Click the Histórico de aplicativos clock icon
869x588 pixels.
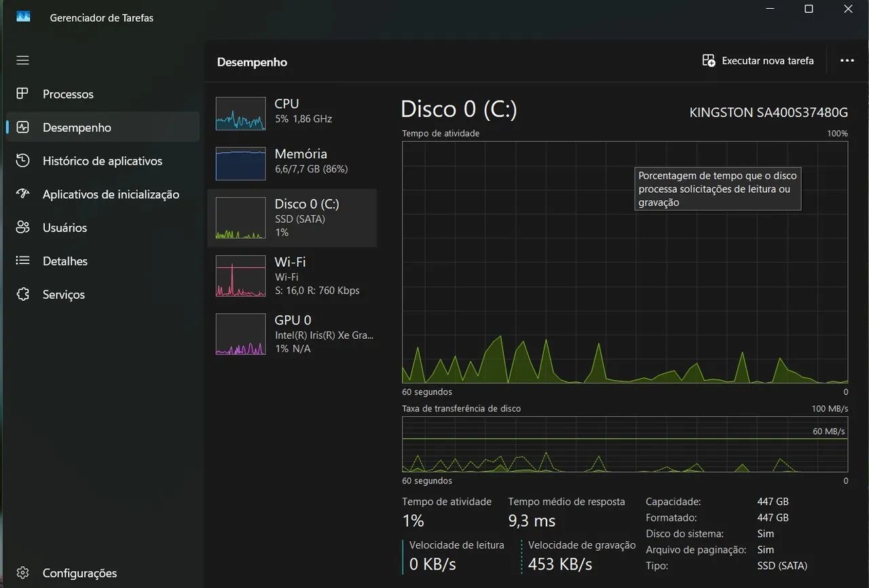[x=22, y=160]
